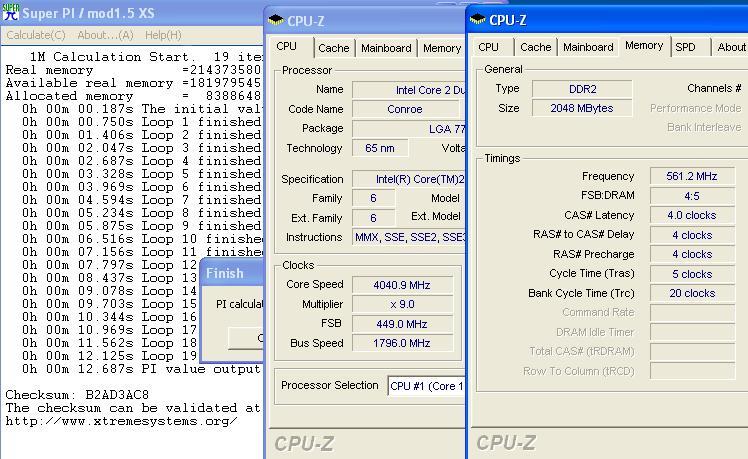Click the PI value output line at 12.687s
748x459 pixels.
pyautogui.click(x=142, y=369)
